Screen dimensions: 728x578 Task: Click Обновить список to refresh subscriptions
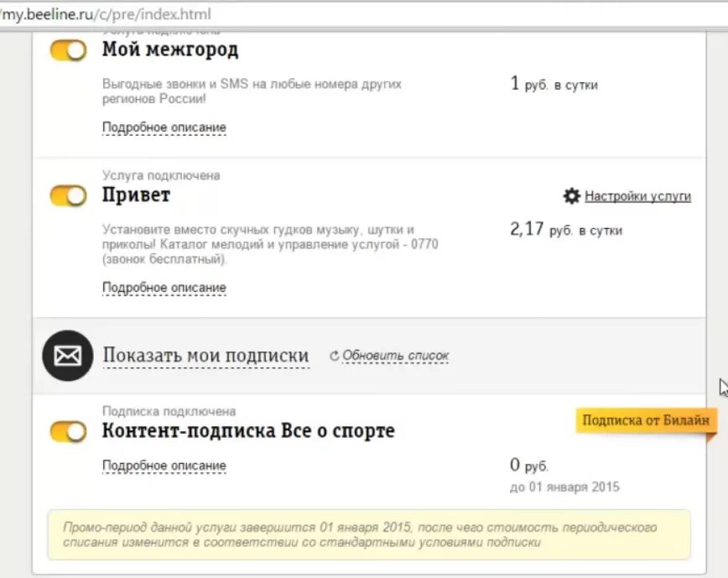(394, 355)
